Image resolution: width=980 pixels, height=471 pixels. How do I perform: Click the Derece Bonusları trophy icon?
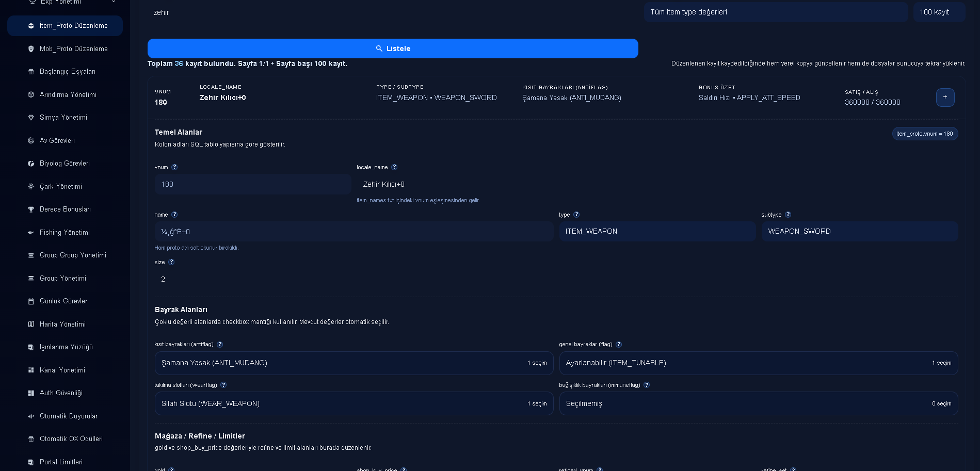[x=31, y=209]
